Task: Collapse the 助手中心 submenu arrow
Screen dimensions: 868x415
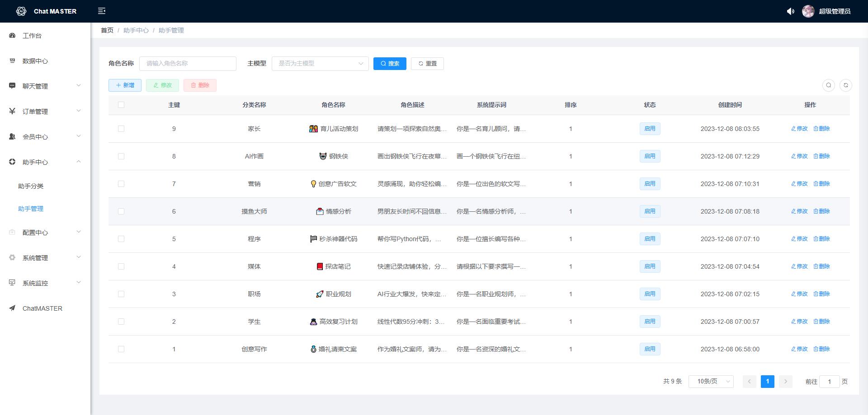Action: coord(79,161)
